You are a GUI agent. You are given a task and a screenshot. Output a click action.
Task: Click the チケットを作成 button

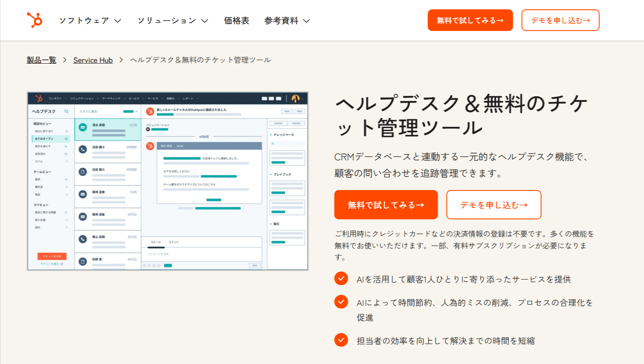point(51,256)
